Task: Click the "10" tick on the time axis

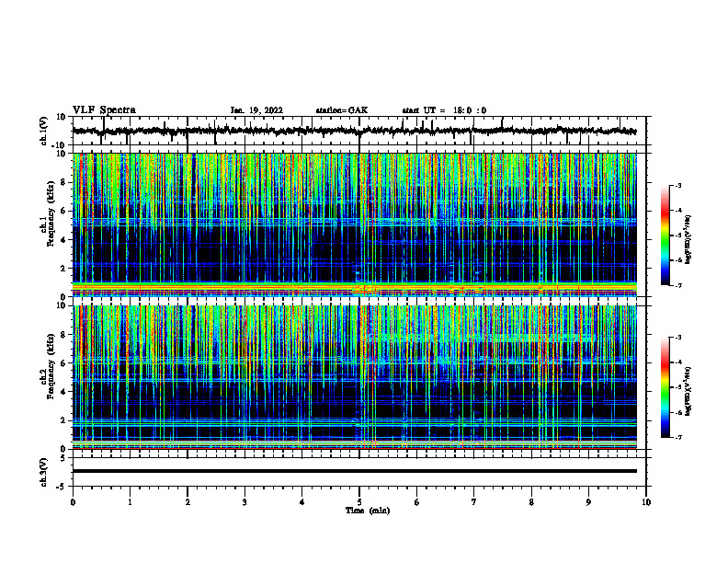Action: click(x=646, y=502)
